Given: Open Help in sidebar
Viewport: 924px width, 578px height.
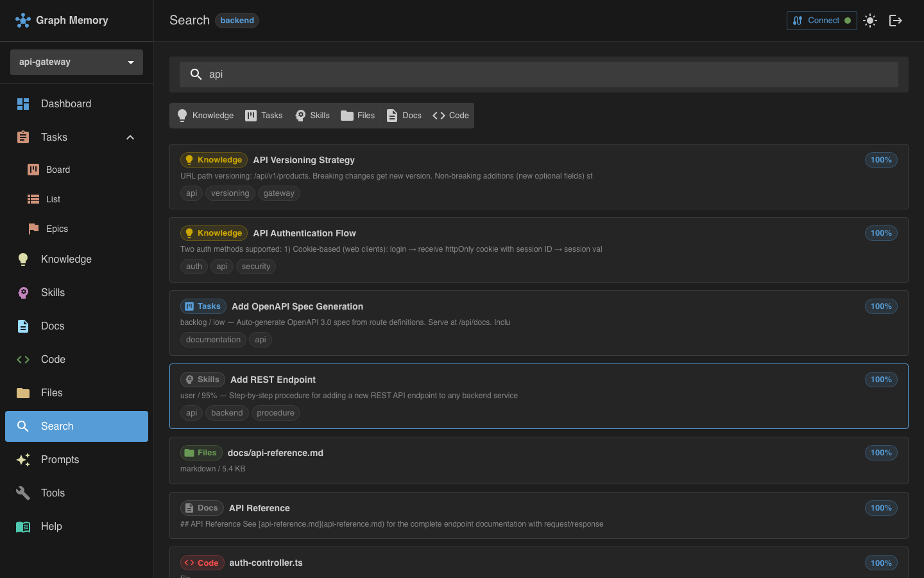Looking at the screenshot, I should pyautogui.click(x=76, y=527).
